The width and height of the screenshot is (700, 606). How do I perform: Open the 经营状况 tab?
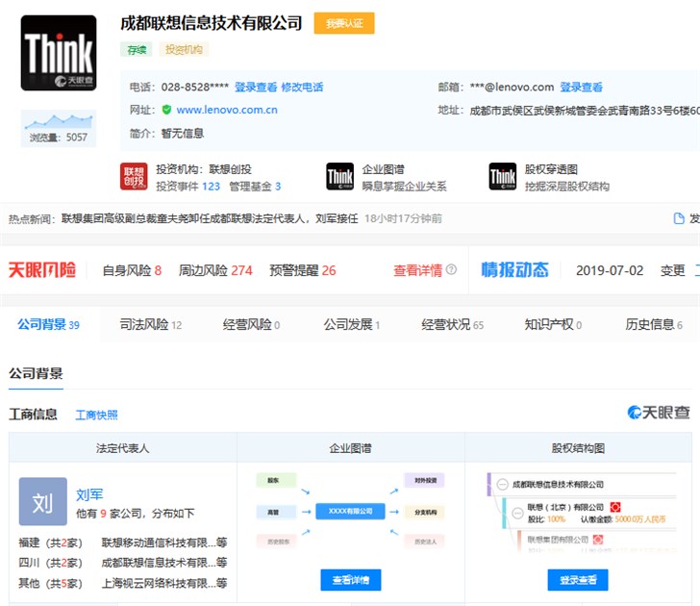[452, 325]
